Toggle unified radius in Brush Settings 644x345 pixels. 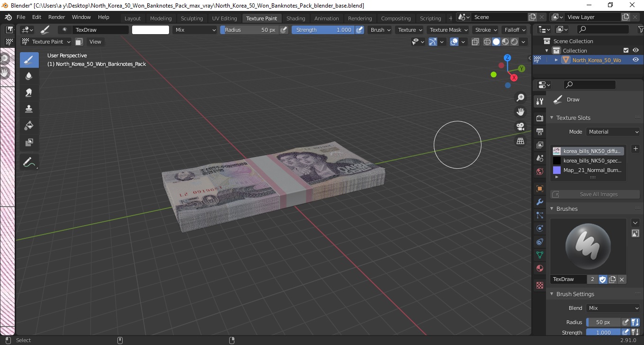pos(635,322)
